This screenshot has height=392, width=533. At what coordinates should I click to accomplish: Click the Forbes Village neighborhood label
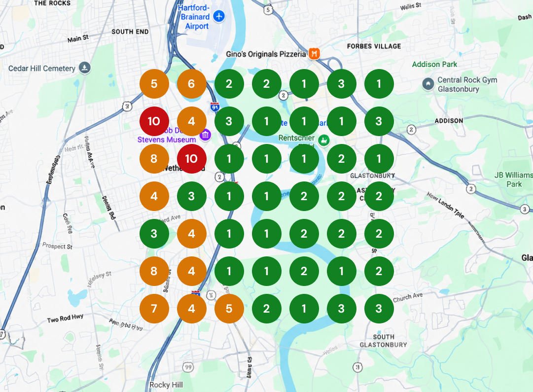point(374,46)
